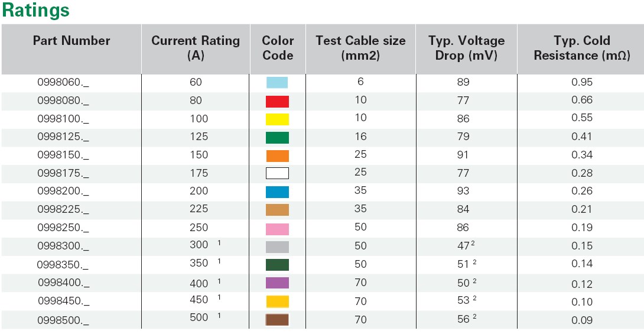Image resolution: width=644 pixels, height=334 pixels.
Task: Click the Typ. Voltage Drop header
Action: [x=466, y=48]
